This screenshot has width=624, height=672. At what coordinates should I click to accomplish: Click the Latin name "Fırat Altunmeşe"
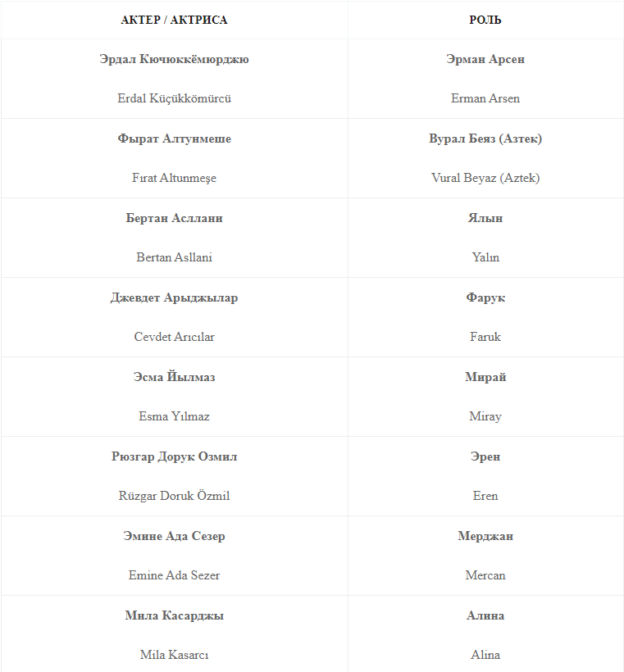(174, 178)
